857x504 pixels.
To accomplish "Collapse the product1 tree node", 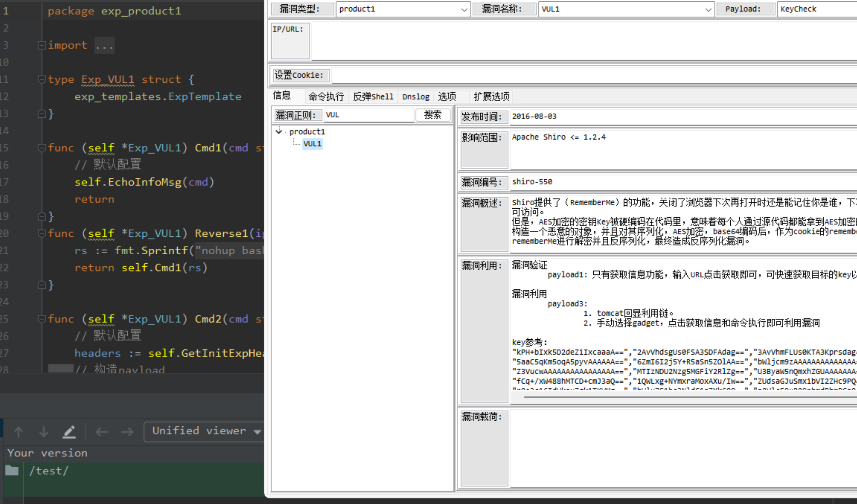I will [279, 131].
